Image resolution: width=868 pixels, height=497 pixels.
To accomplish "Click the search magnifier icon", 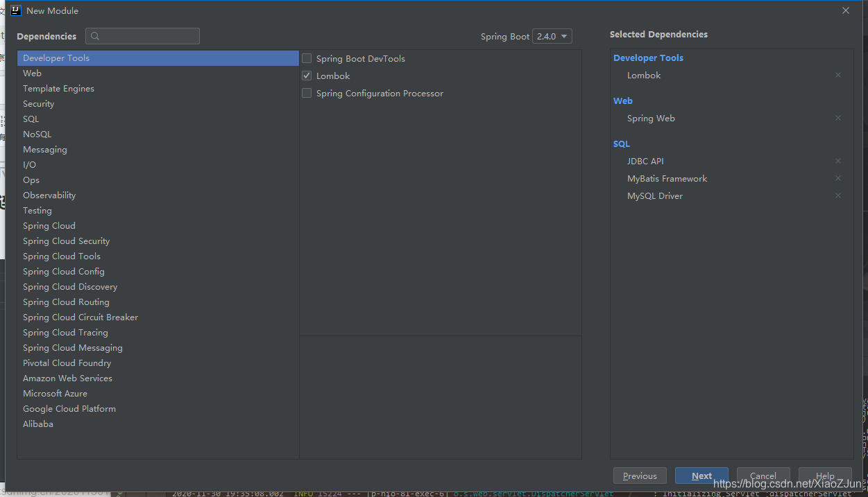I will [x=96, y=36].
